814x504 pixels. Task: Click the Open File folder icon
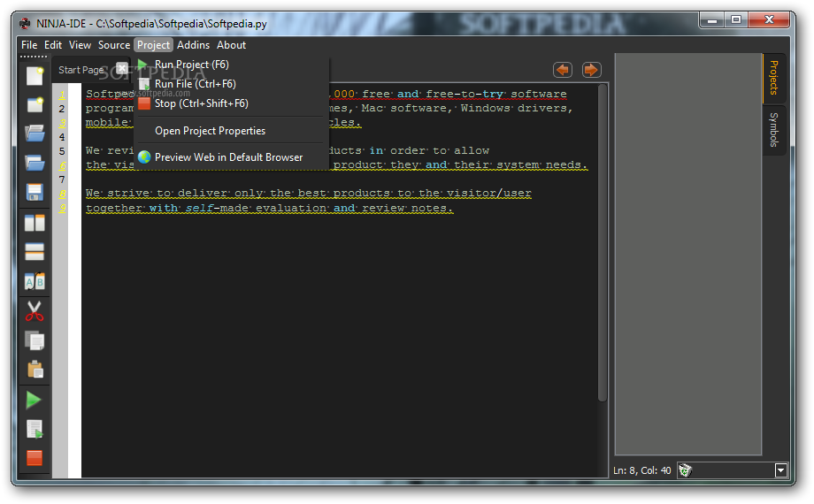pos(35,134)
